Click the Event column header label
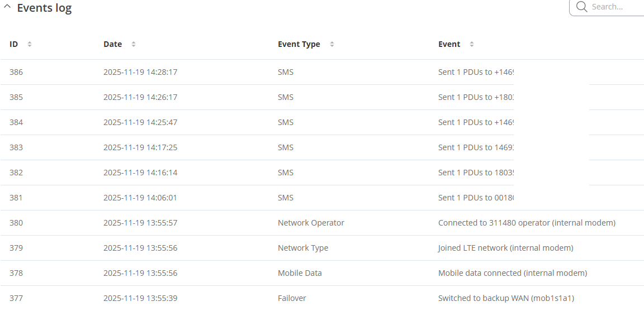This screenshot has height=311, width=644. (x=449, y=44)
